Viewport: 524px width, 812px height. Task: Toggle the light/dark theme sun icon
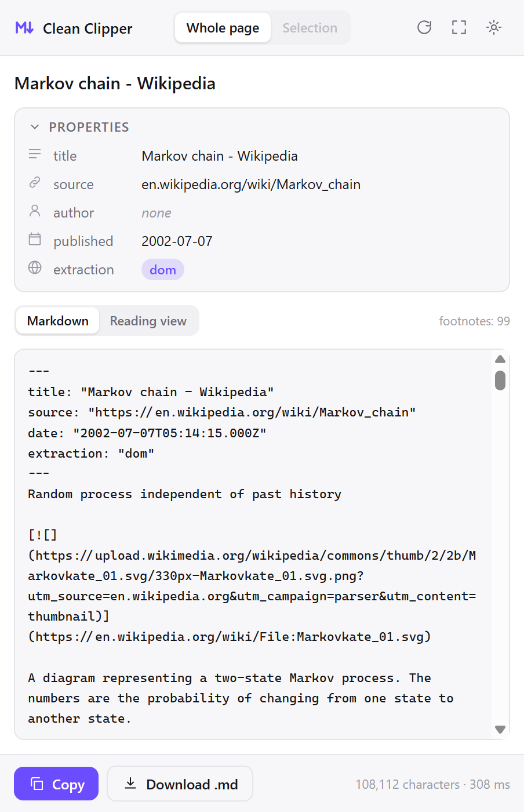click(x=494, y=27)
